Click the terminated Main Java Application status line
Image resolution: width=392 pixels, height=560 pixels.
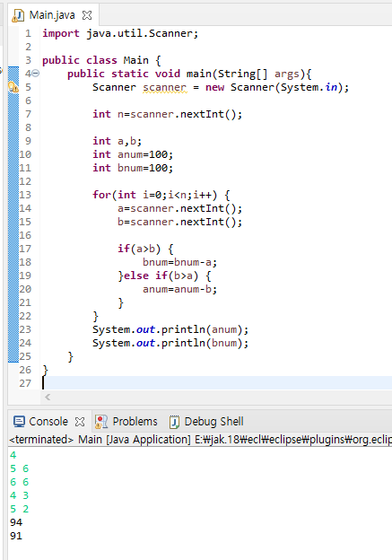point(200,439)
